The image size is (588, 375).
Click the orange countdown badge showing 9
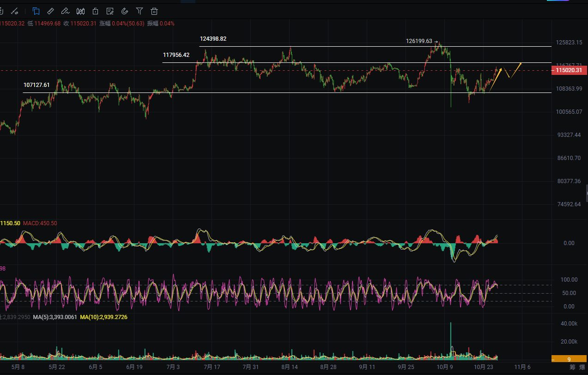click(x=569, y=359)
